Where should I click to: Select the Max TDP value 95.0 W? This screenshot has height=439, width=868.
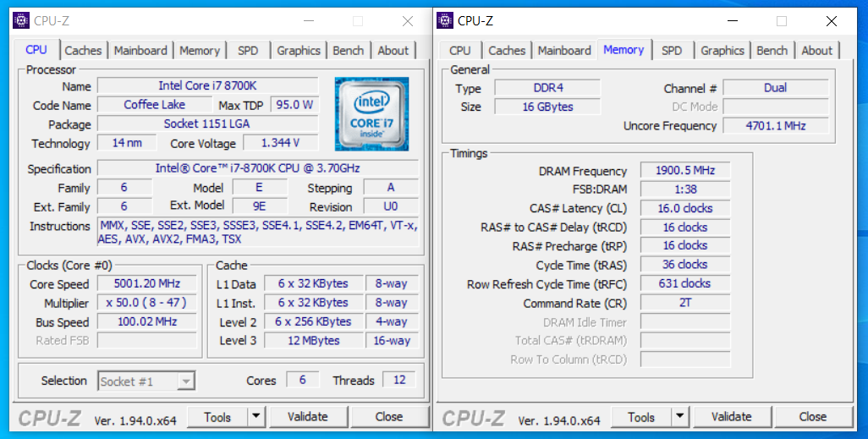coord(294,105)
